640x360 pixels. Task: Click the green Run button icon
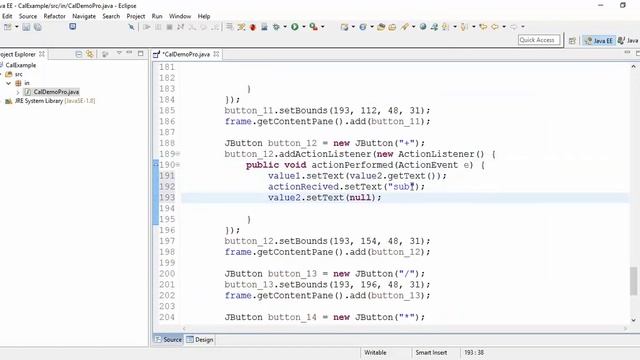tap(295, 27)
